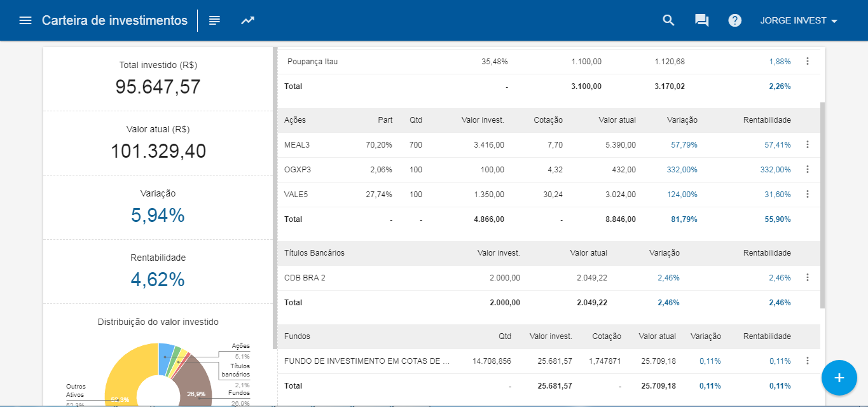Expand the JORGE INVEST user dropdown
This screenshot has height=407, width=868.
(x=799, y=20)
